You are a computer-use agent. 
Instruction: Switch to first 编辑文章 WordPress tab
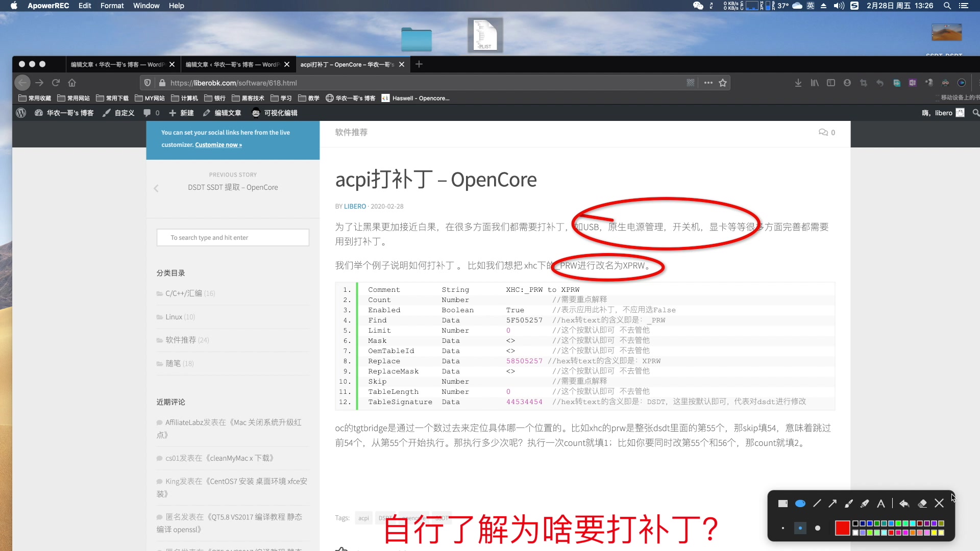point(122,64)
